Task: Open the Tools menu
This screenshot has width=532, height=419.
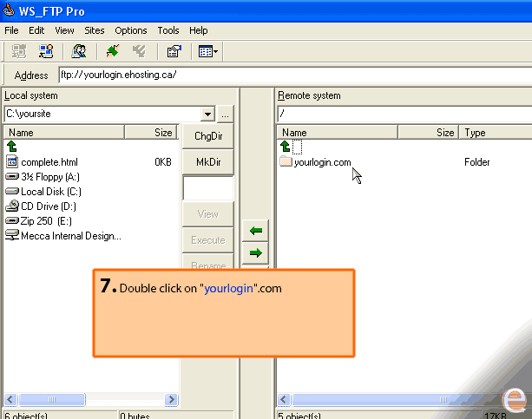Action: point(168,30)
